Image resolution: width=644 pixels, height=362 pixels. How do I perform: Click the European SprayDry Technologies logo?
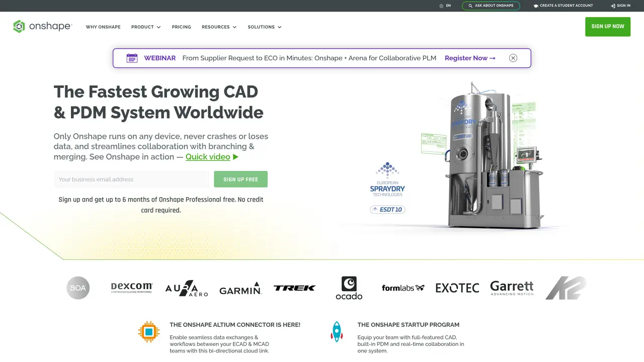[x=387, y=179]
